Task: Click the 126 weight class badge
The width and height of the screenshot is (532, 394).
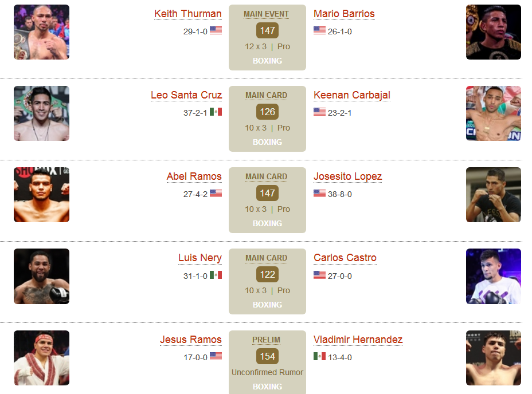Action: 267,112
